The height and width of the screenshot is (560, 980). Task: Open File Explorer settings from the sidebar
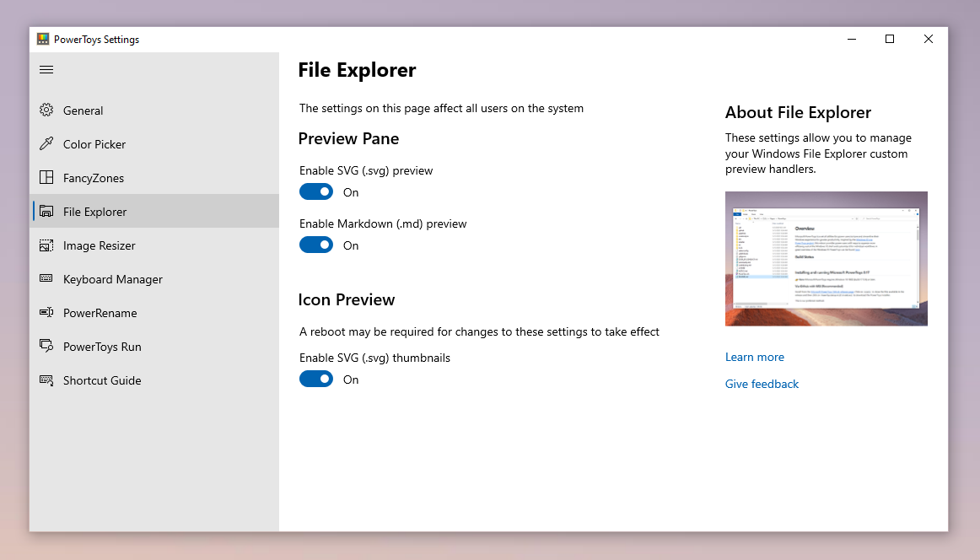coord(93,211)
